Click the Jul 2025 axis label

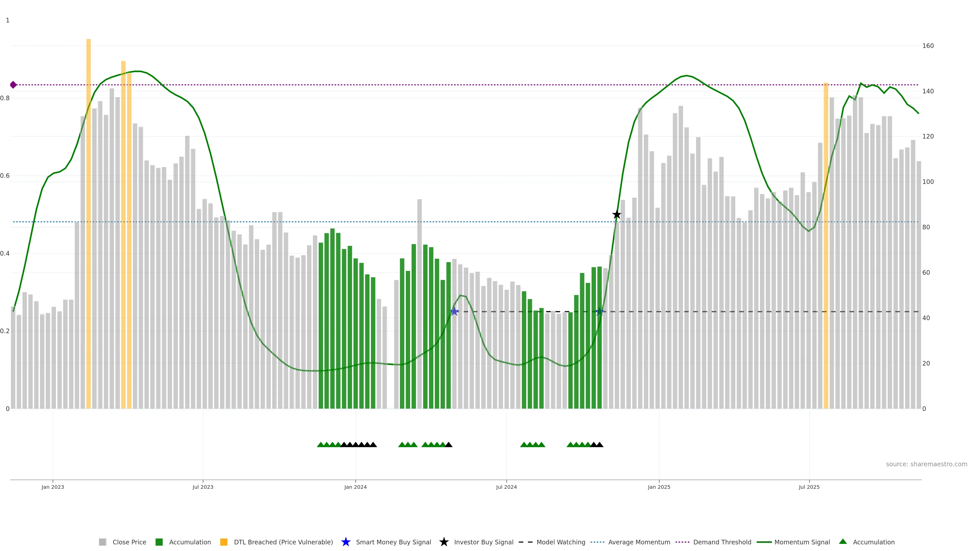[x=809, y=487]
